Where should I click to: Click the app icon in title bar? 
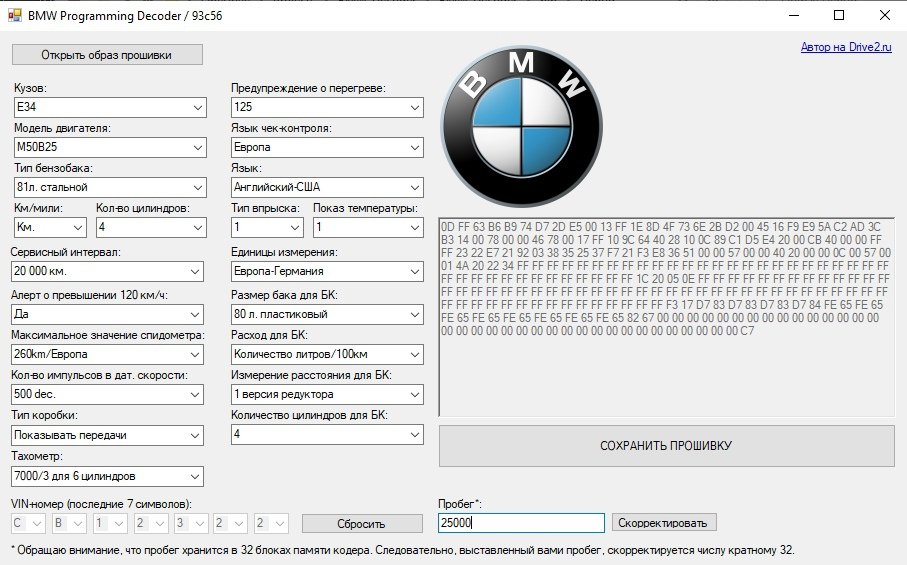[14, 16]
